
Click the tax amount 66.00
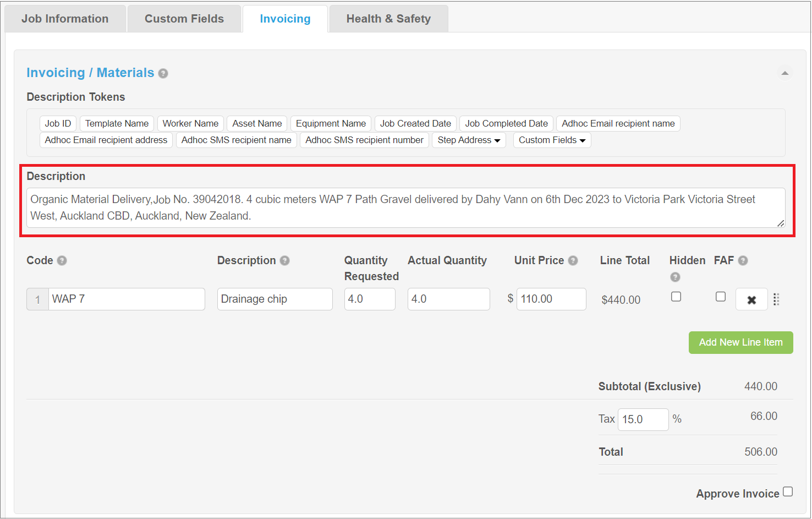[x=764, y=416]
